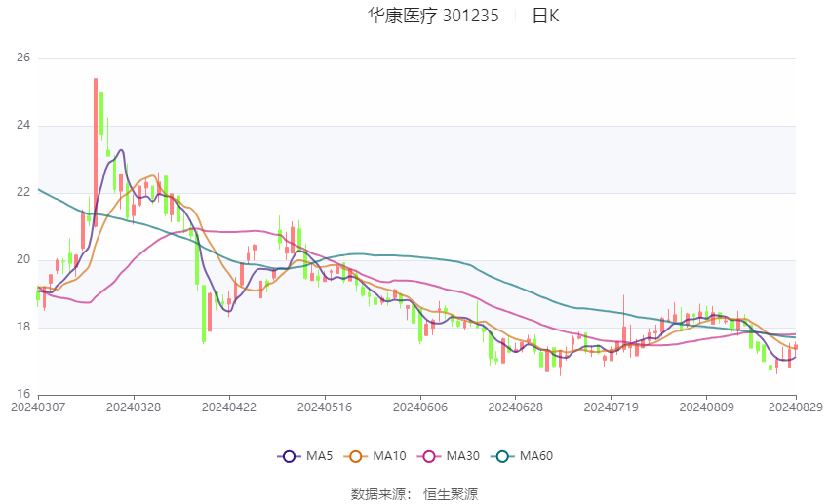
Task: Select the 20240829 date axis label
Action: tap(796, 407)
